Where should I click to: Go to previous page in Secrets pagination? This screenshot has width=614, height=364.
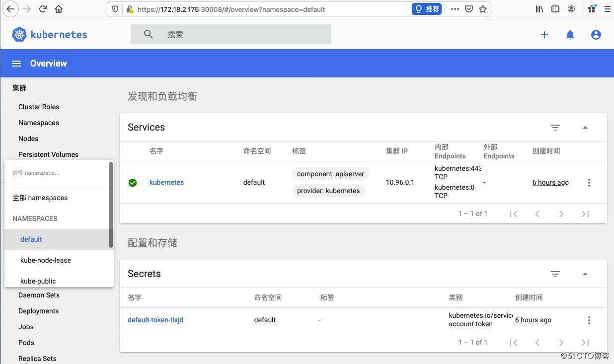(537, 343)
